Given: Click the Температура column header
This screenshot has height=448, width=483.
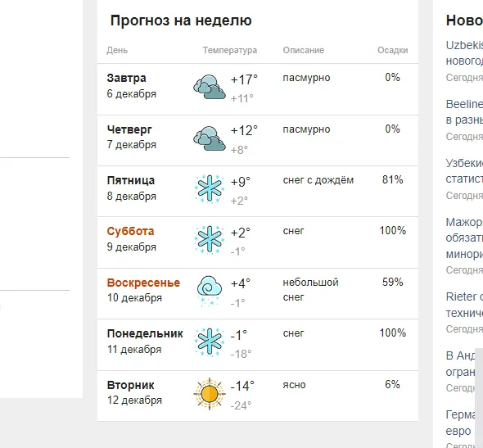Looking at the screenshot, I should [x=230, y=50].
